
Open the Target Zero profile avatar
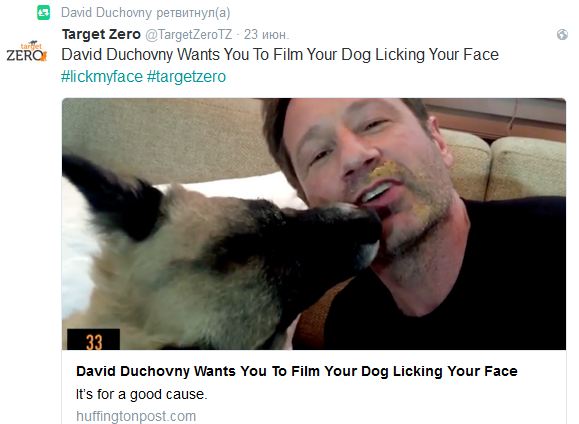(x=27, y=51)
